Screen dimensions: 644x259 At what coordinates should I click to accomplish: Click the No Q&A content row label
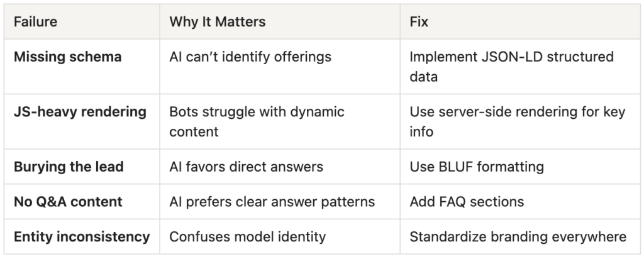click(x=68, y=202)
